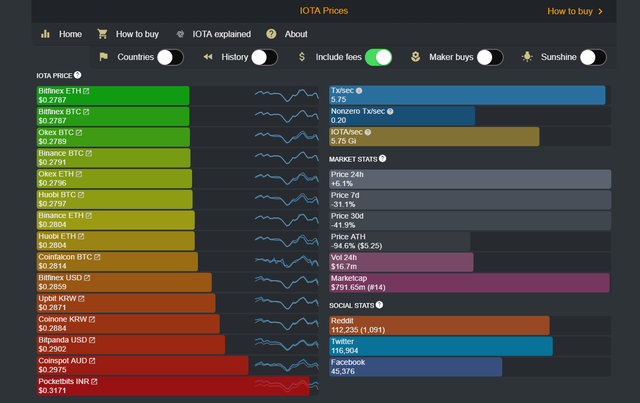This screenshot has height=403, width=640.
Task: Switch on the Maker buys toggle
Action: [490, 58]
